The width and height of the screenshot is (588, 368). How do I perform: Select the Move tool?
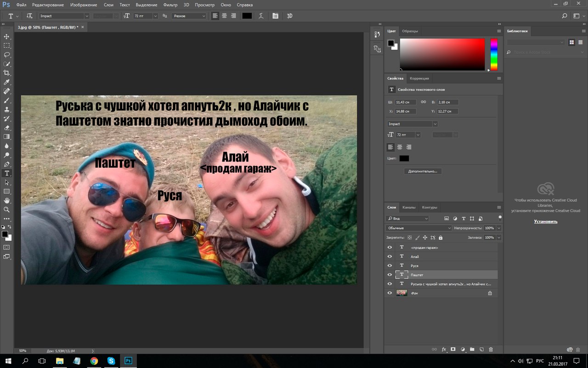click(7, 36)
